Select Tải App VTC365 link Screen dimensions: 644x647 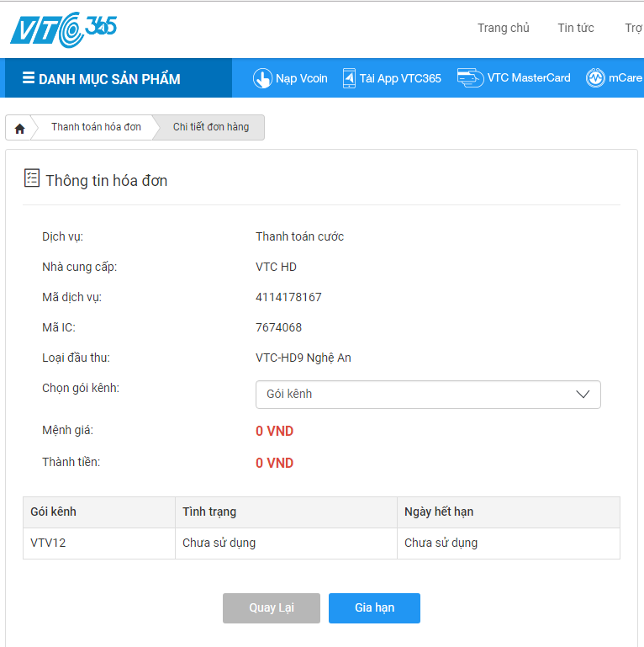pos(400,78)
